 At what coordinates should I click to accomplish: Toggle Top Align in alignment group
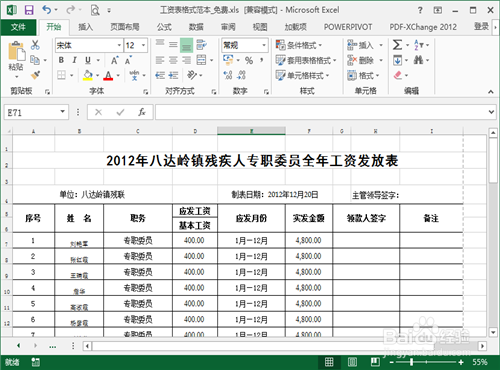pyautogui.click(x=160, y=44)
